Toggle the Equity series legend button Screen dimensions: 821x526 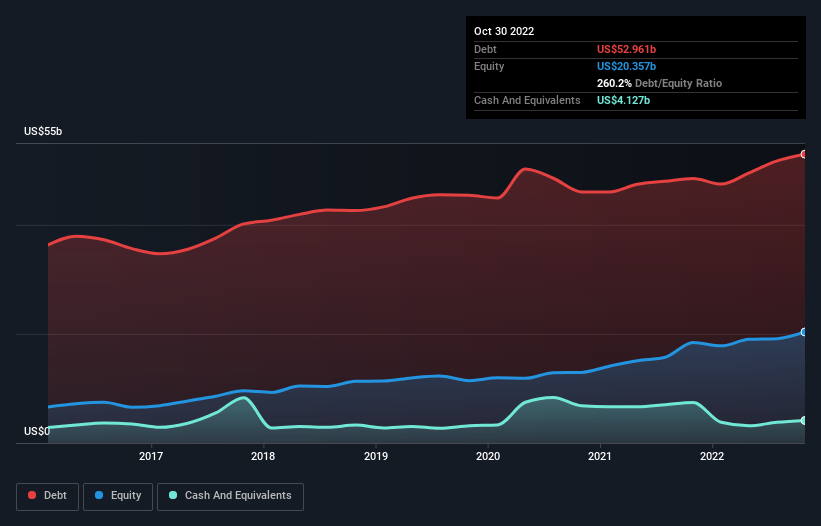pos(118,496)
